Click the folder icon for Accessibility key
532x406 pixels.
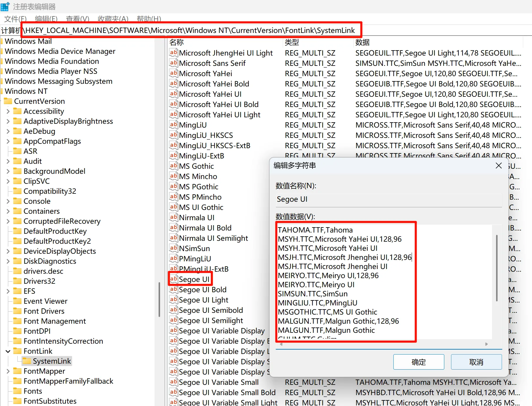coord(18,111)
